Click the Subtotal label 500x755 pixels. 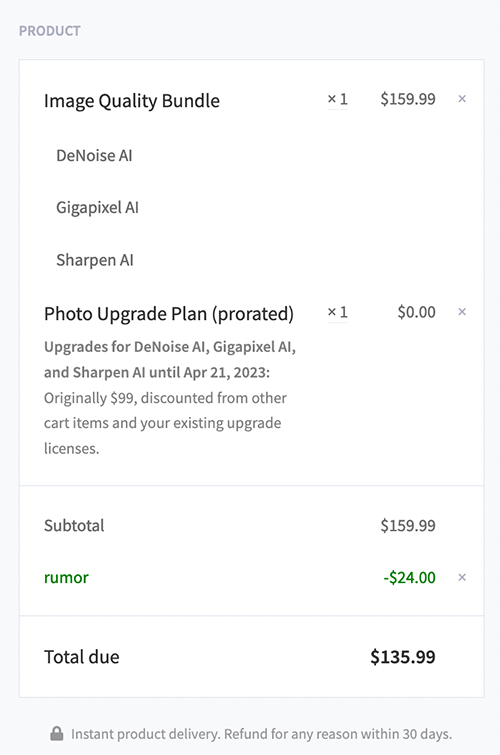(74, 525)
